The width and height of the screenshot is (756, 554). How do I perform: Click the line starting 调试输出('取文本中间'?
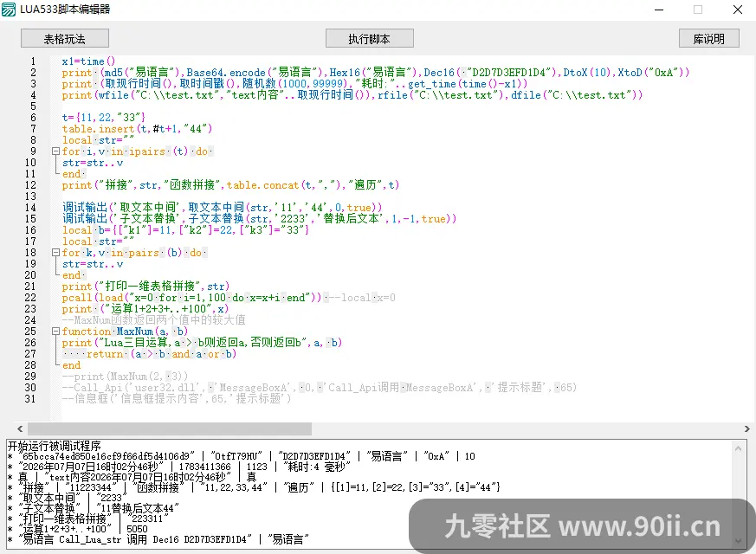pos(223,208)
